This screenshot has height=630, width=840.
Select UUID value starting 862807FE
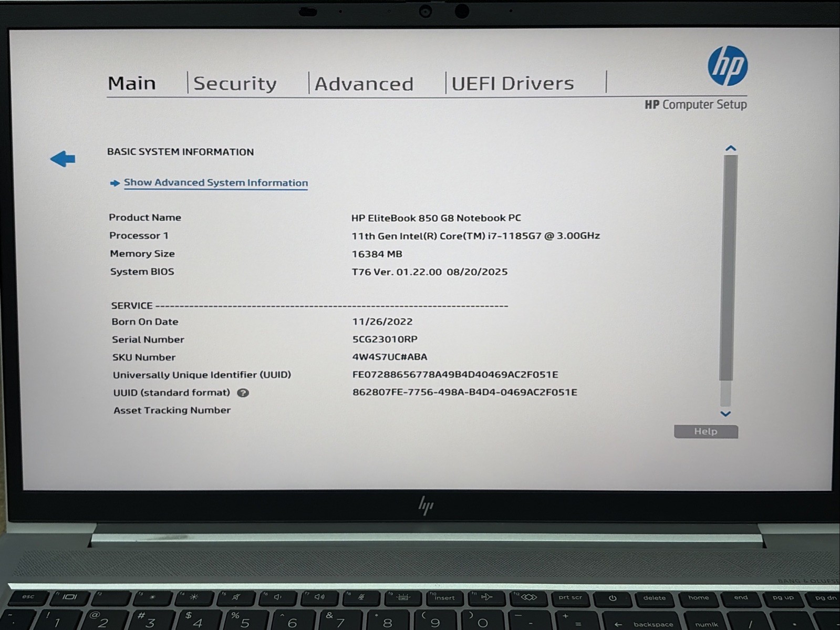(x=464, y=392)
